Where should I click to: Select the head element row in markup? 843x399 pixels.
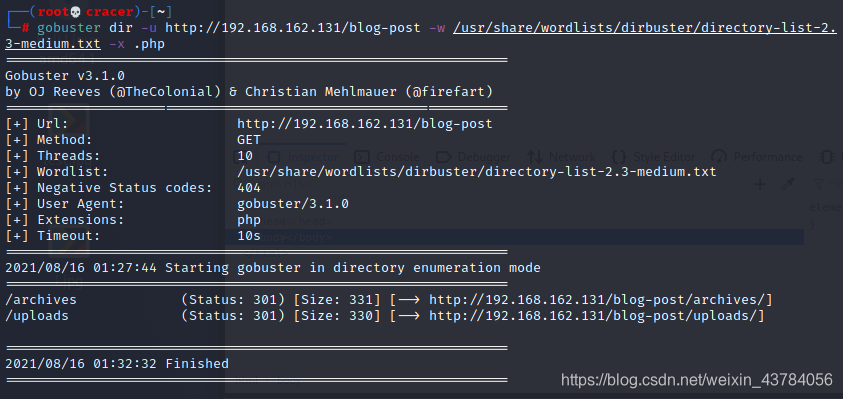coord(515,221)
